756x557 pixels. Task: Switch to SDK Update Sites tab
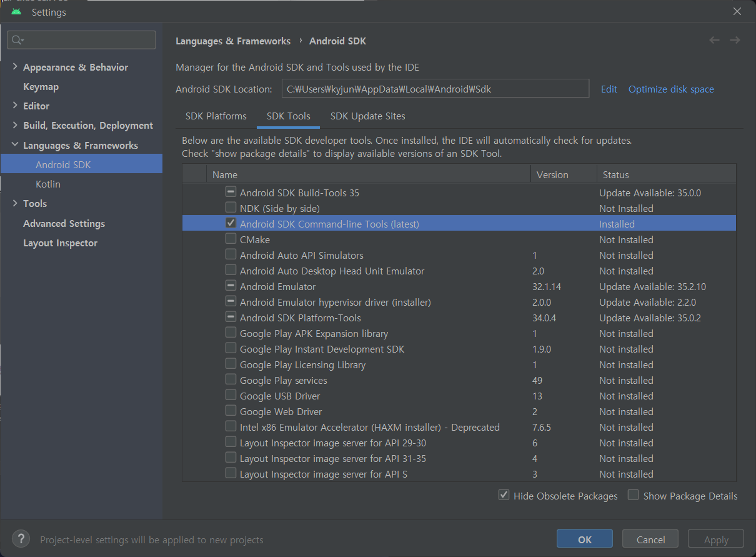pos(368,116)
